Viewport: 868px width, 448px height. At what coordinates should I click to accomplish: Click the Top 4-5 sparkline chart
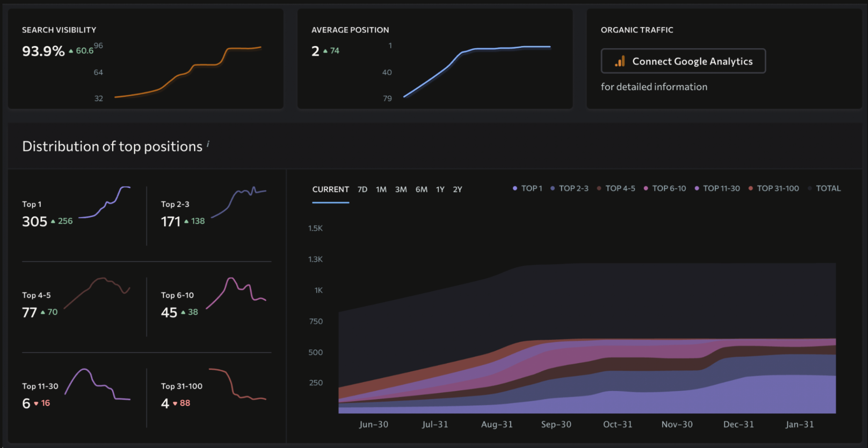[97, 293]
